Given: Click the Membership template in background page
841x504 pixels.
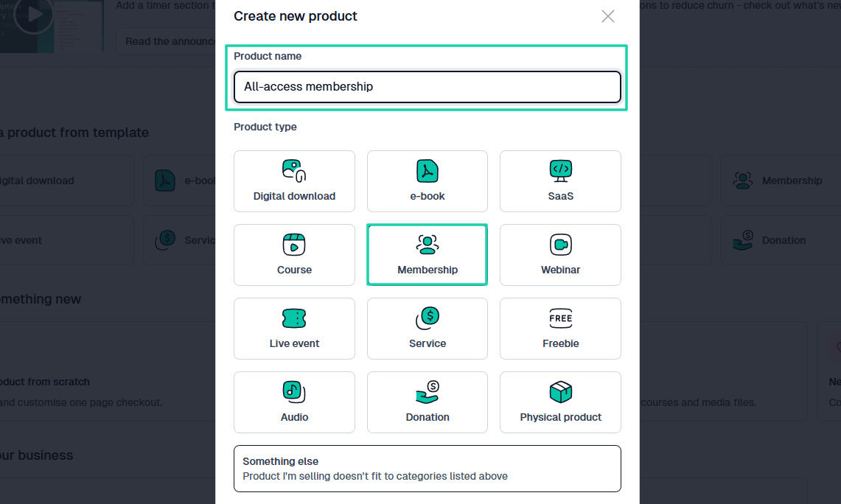Looking at the screenshot, I should [x=781, y=181].
